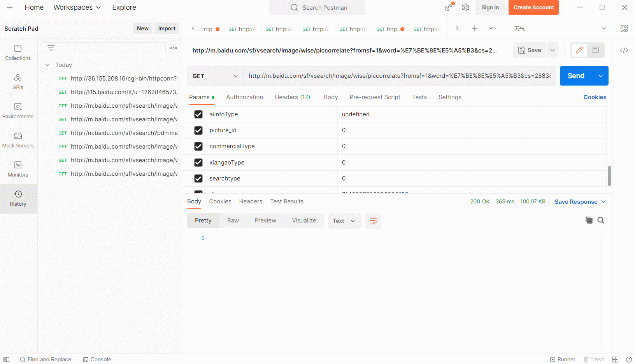Screen dimensions: 635x364
Task: Click the New button
Action: 143,28
